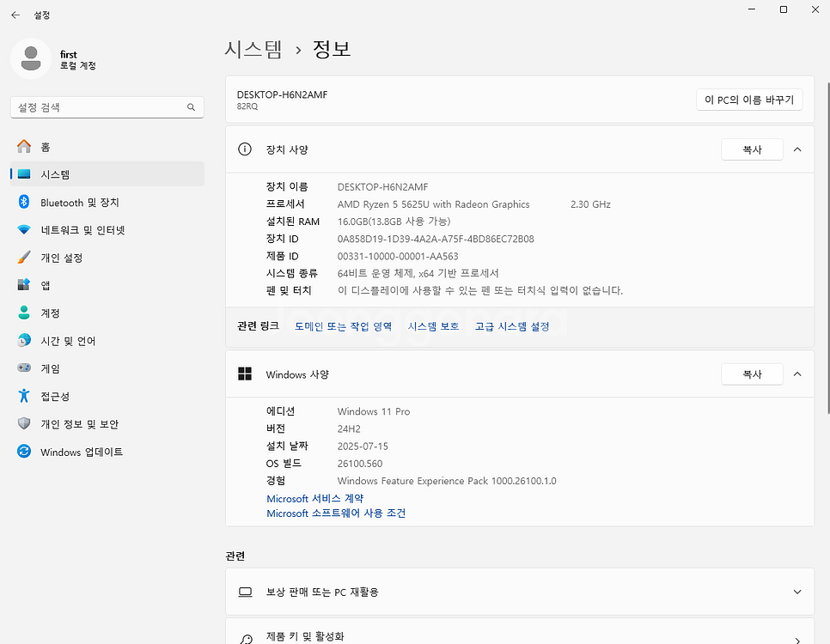
Task: Click the Privacy shield icon
Action: tap(24, 423)
